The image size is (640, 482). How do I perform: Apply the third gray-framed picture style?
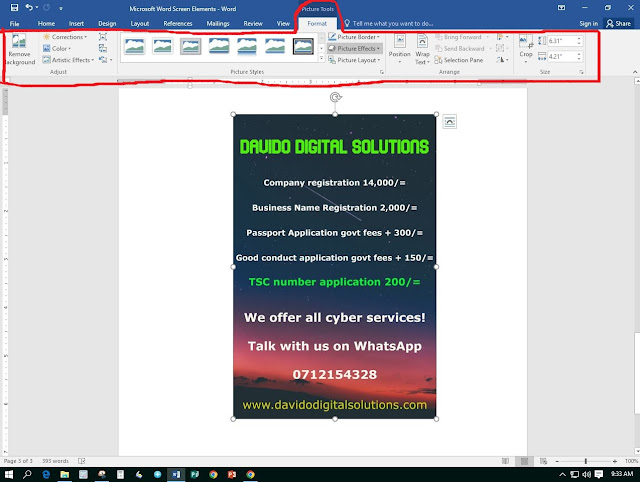[x=191, y=46]
